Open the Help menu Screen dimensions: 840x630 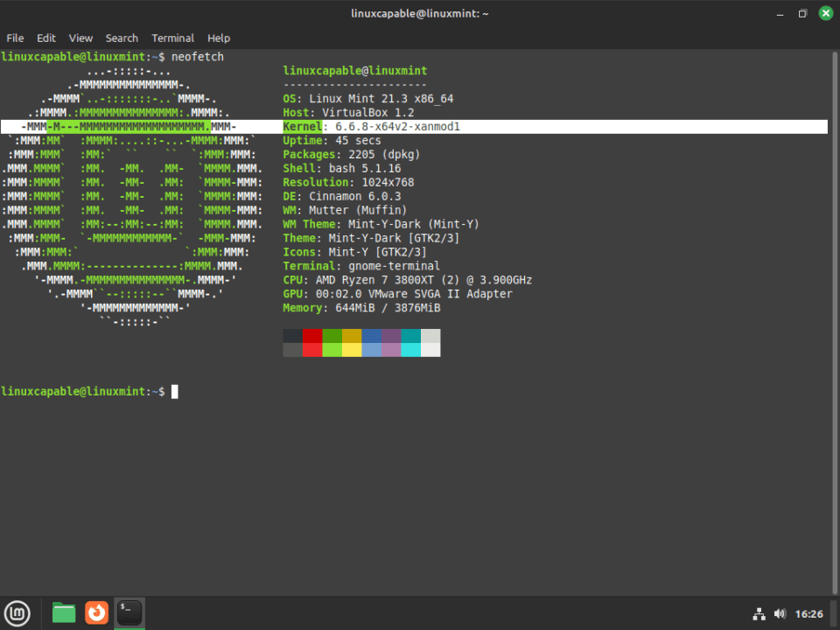pos(219,38)
